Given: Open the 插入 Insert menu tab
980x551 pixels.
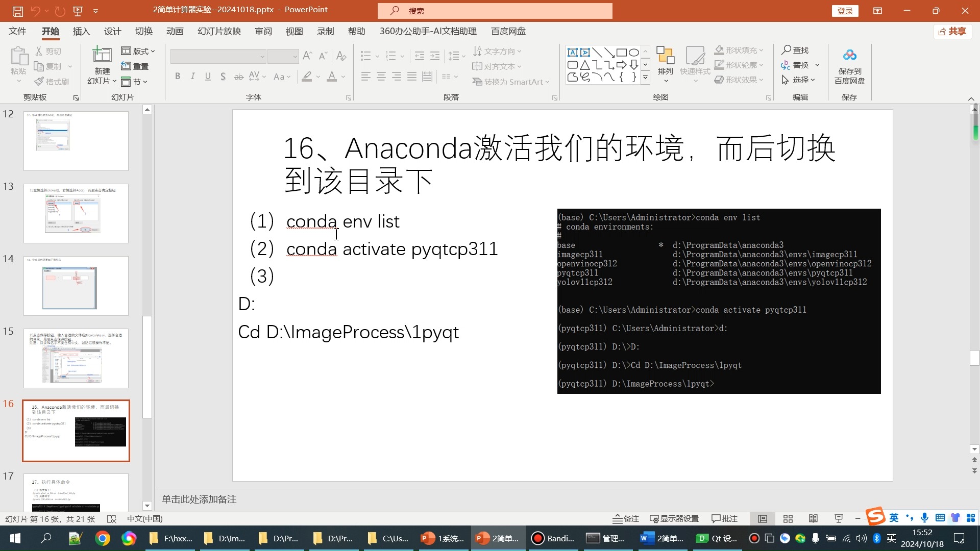Looking at the screenshot, I should 82,31.
